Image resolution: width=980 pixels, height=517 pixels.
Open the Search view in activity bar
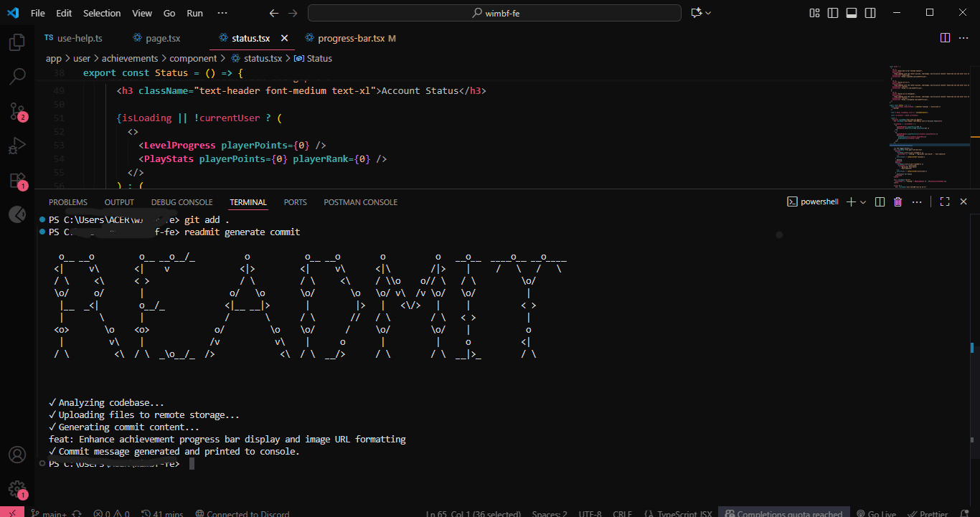17,76
